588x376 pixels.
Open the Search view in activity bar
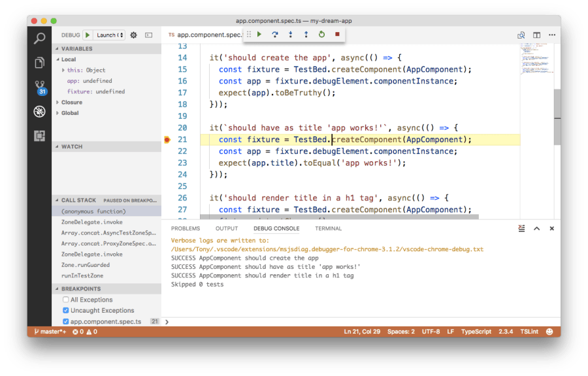tap(39, 39)
